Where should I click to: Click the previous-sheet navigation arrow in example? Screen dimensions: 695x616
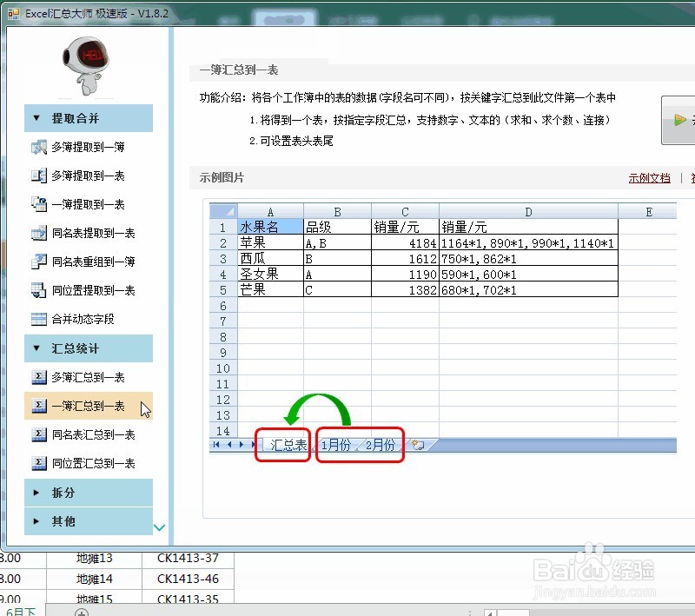pos(229,445)
